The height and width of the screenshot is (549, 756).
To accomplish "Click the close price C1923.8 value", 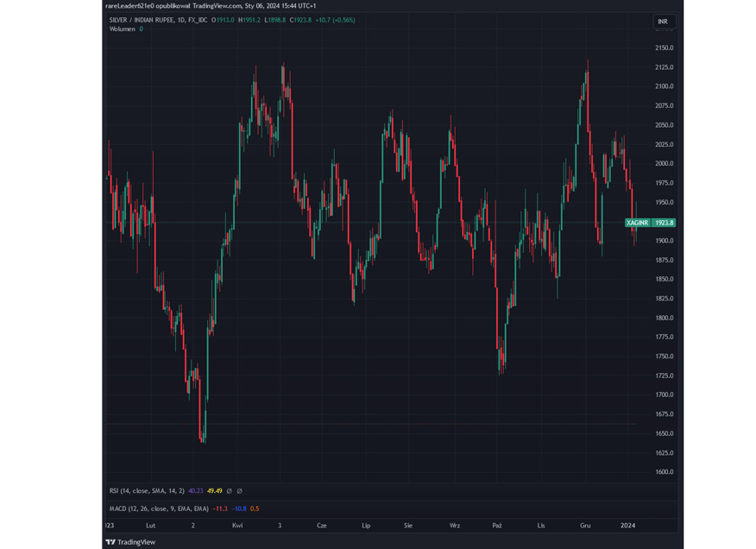I will [x=300, y=20].
